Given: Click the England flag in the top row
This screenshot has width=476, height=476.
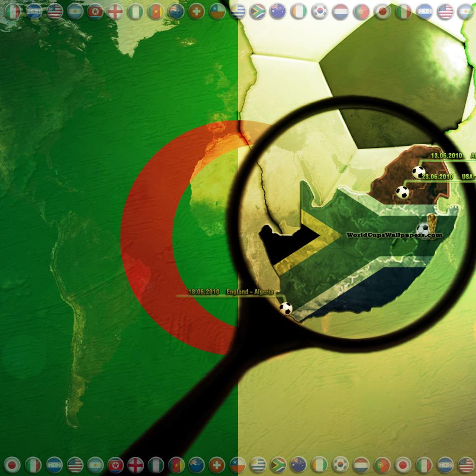Looking at the screenshot, I should point(115,12).
